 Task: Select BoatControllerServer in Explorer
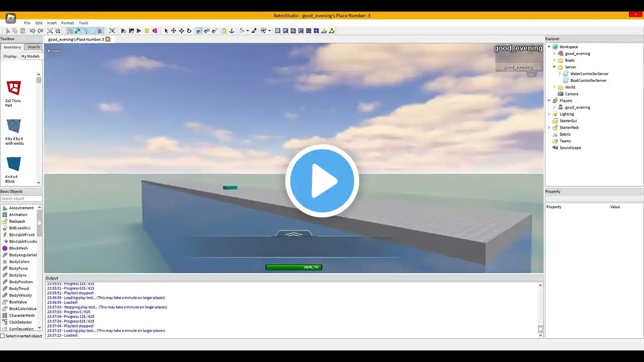[x=588, y=80]
